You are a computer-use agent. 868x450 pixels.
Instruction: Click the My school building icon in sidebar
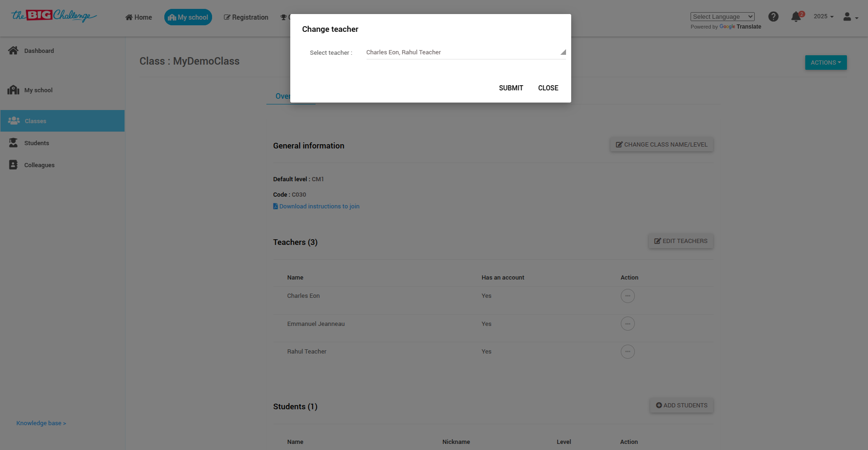pos(13,90)
